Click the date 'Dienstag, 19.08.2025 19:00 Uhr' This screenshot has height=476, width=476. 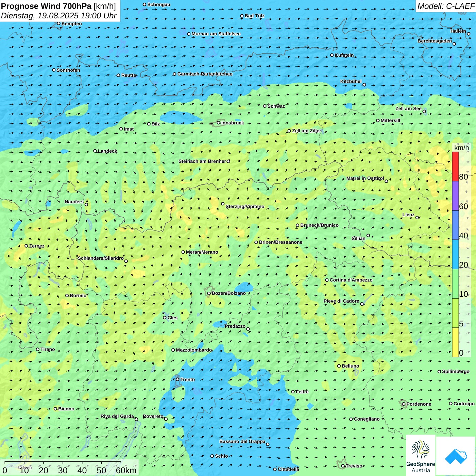point(59,16)
